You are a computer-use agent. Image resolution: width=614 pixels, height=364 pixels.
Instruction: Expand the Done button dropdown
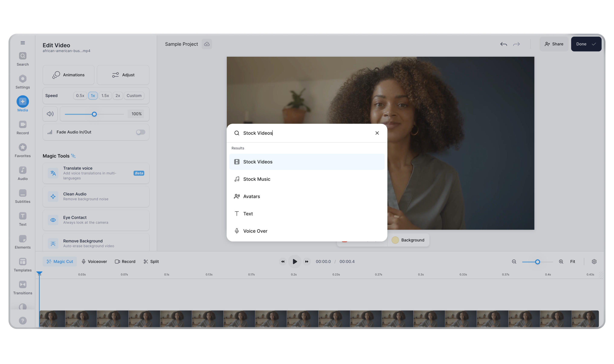pyautogui.click(x=594, y=44)
